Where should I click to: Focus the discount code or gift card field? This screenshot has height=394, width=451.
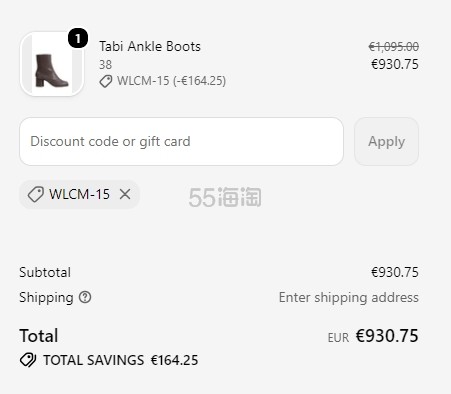pyautogui.click(x=181, y=141)
